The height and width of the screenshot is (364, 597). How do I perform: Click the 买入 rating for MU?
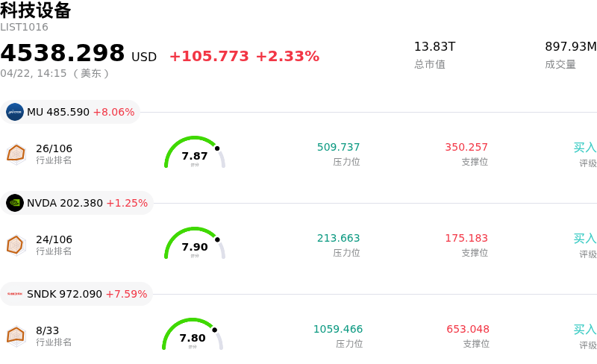click(x=584, y=148)
